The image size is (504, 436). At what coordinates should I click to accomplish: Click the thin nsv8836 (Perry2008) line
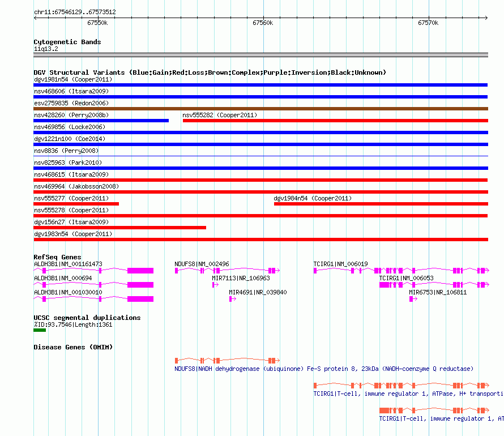tap(260, 156)
